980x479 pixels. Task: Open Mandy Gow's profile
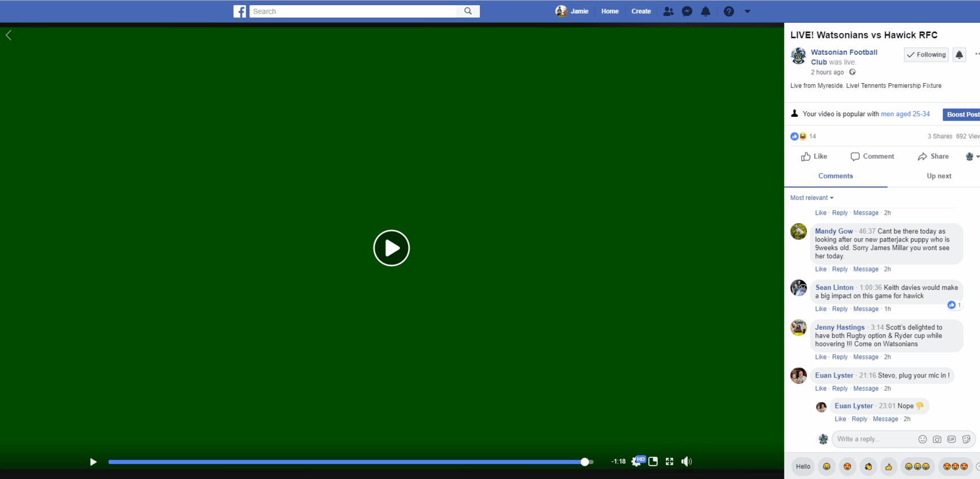click(x=834, y=231)
